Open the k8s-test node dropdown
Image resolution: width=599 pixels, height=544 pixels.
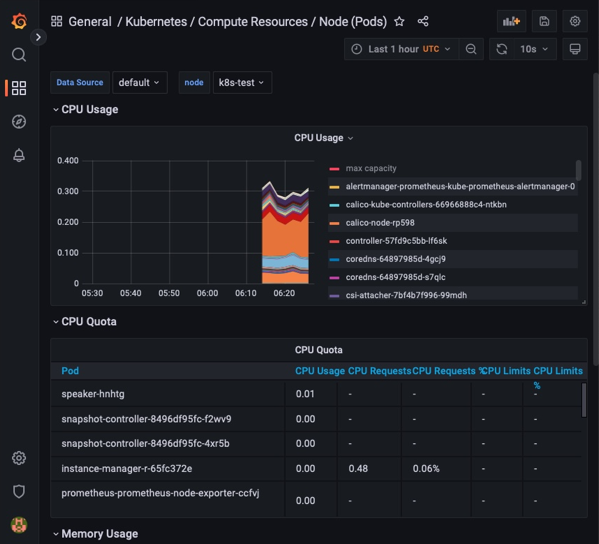(x=242, y=83)
